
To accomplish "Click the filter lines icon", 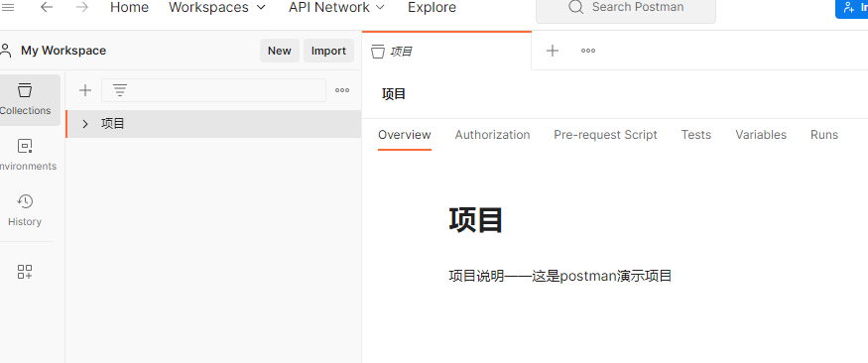I will pos(120,90).
